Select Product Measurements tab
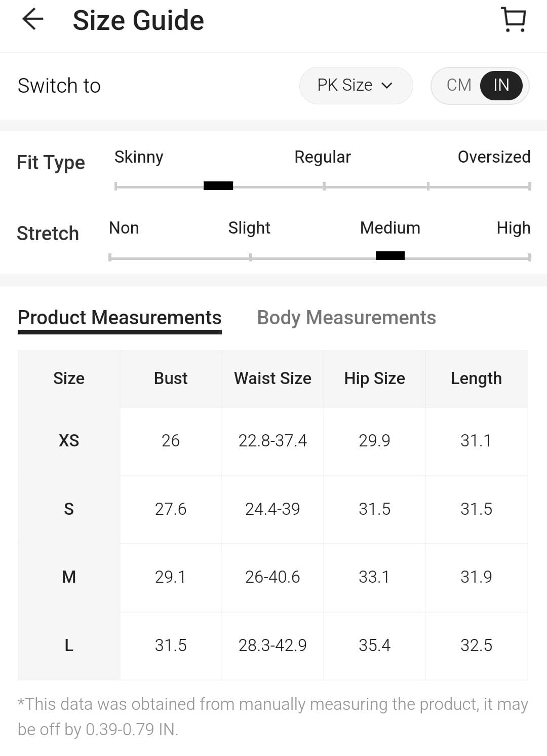547x756 pixels. [x=120, y=318]
